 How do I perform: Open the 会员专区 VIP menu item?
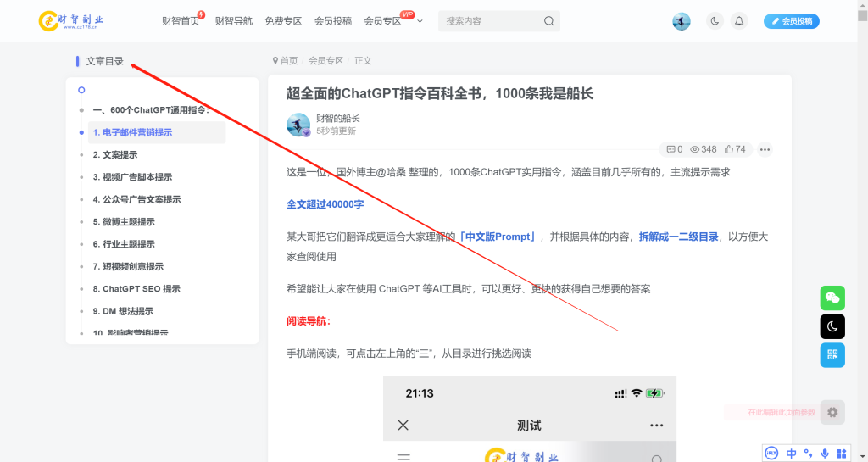pyautogui.click(x=382, y=21)
